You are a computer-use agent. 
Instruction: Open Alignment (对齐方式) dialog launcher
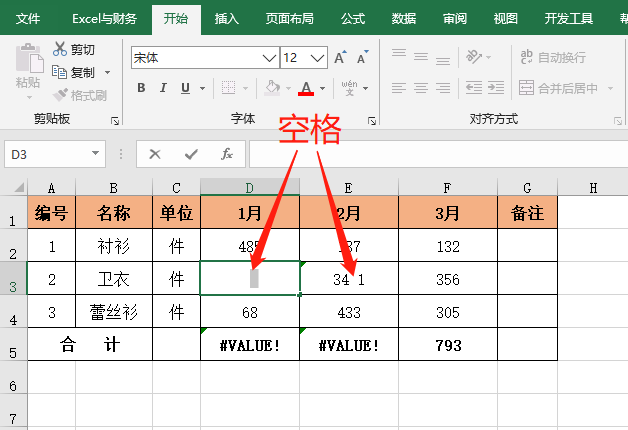(x=618, y=121)
